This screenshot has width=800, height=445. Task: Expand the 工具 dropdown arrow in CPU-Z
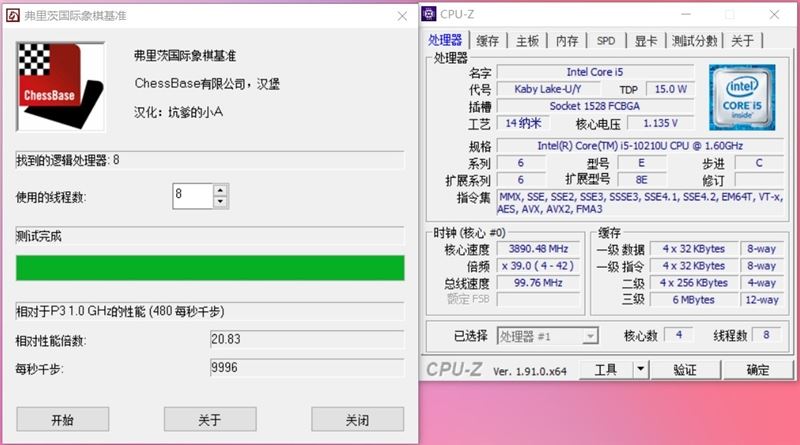641,370
